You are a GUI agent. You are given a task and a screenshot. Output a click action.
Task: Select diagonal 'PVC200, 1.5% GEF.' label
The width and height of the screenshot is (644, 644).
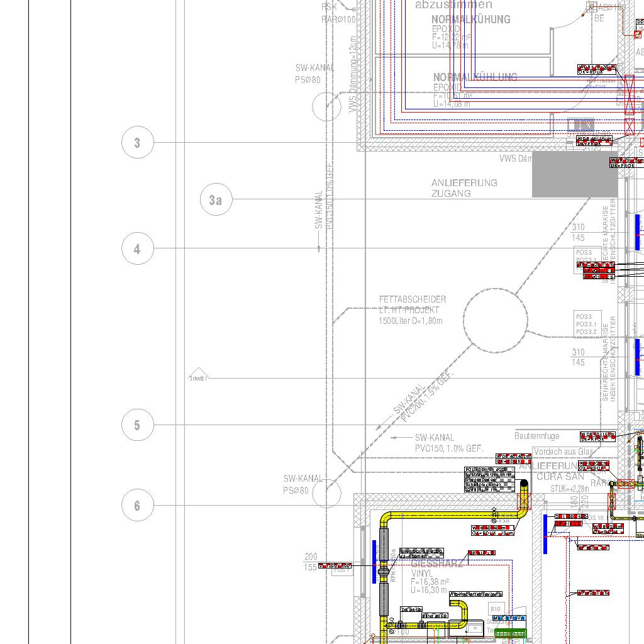[427, 397]
